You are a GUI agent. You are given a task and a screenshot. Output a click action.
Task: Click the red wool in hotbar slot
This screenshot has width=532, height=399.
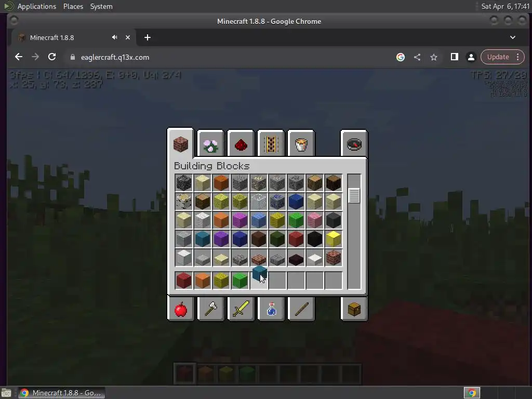point(184,281)
